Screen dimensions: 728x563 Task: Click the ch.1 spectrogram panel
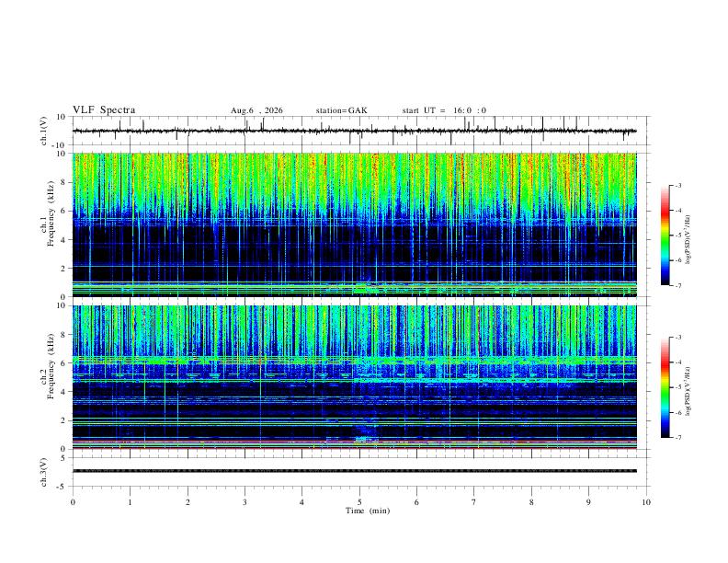(x=354, y=224)
